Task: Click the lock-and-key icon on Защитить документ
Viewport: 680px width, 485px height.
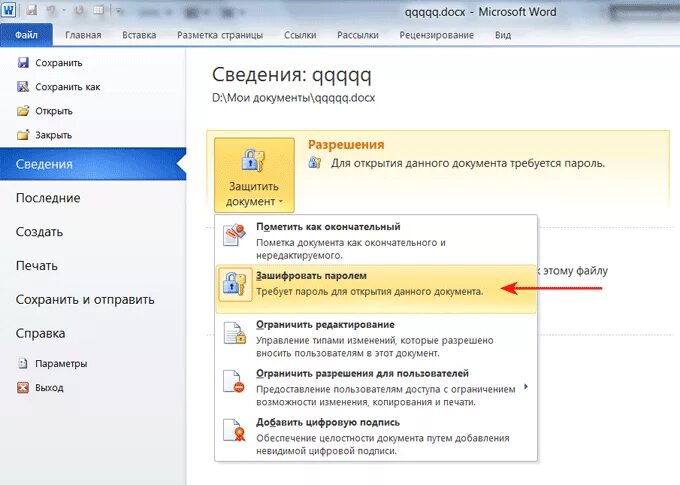Action: (x=253, y=160)
